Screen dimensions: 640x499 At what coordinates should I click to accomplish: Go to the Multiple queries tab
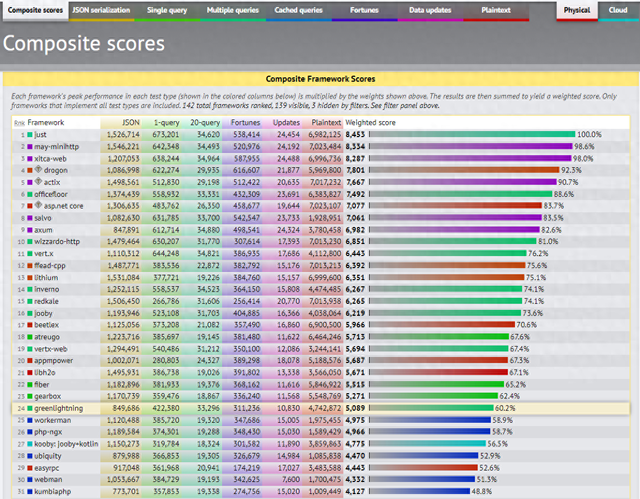point(232,11)
